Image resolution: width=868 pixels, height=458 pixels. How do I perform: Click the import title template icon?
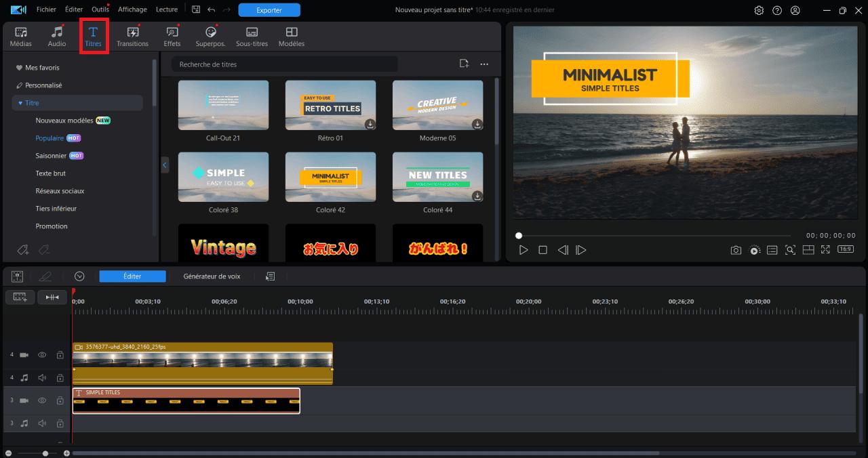tap(464, 64)
